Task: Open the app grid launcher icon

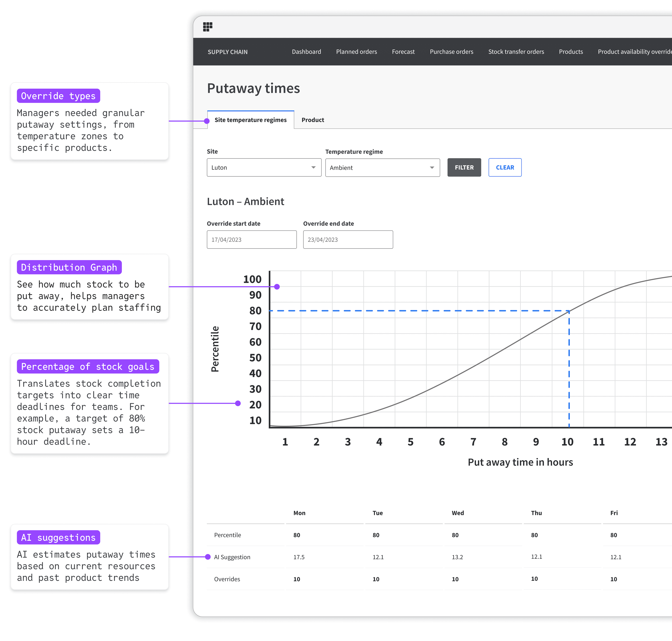Action: tap(208, 27)
